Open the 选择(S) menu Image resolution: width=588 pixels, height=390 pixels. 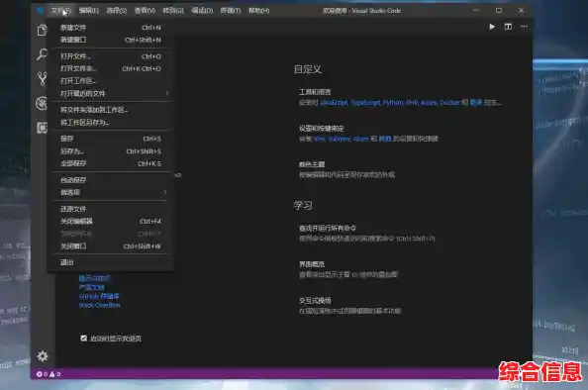tap(117, 11)
